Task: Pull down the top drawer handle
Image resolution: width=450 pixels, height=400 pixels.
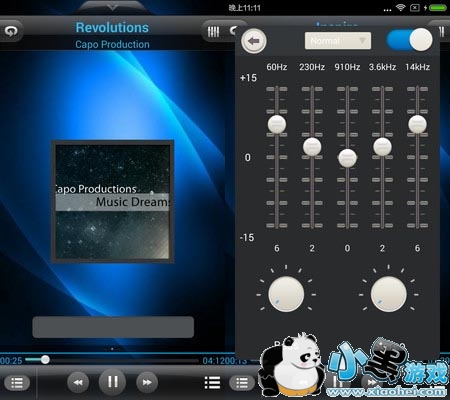Action: coord(113,7)
